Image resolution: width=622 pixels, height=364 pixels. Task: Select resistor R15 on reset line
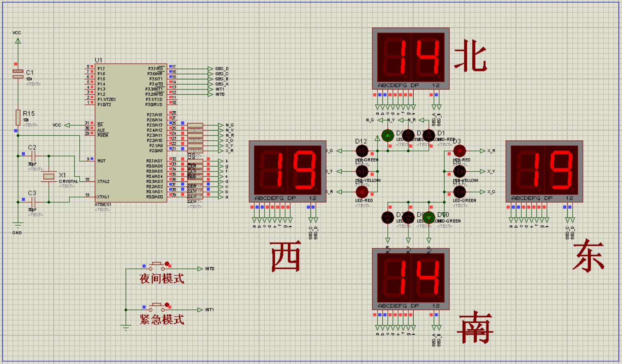pyautogui.click(x=18, y=117)
